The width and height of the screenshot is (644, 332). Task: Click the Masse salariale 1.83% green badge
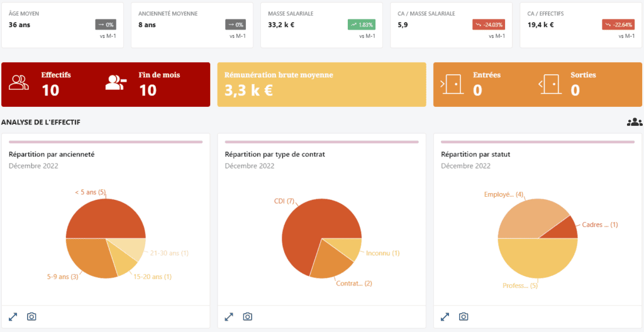click(361, 25)
